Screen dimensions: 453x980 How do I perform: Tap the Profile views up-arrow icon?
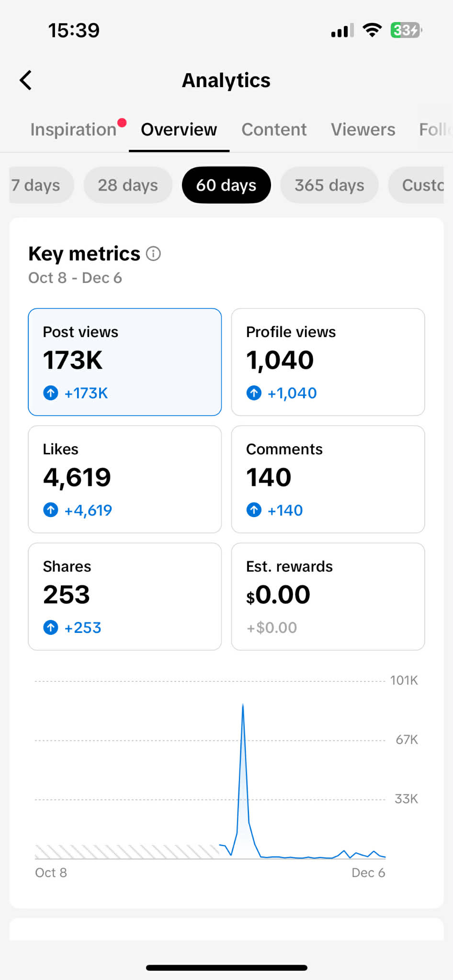tap(254, 393)
